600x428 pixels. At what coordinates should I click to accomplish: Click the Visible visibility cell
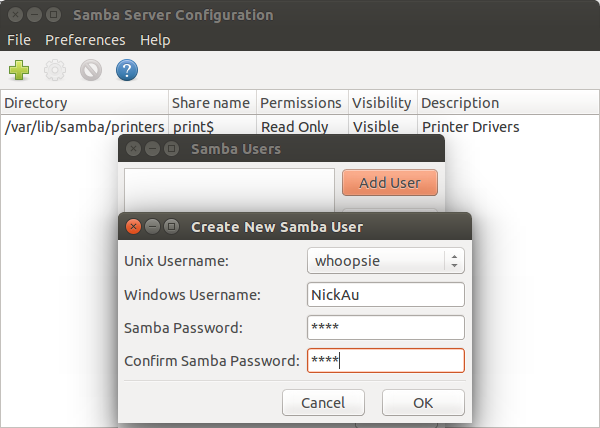click(376, 127)
